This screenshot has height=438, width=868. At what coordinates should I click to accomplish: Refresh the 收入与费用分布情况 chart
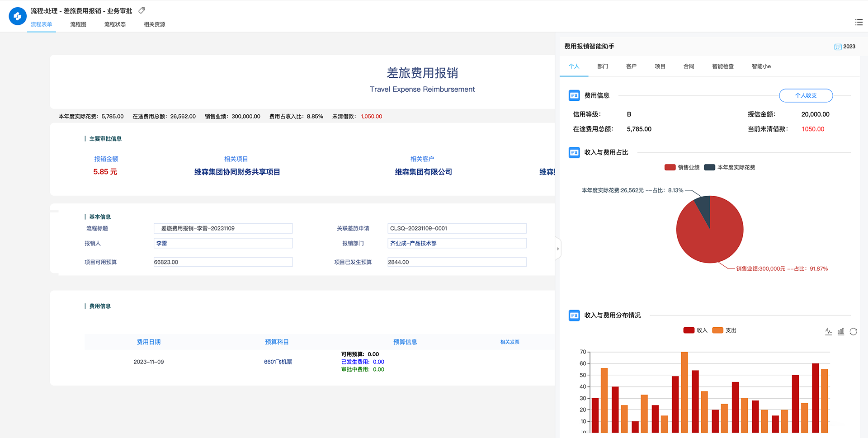(x=854, y=331)
